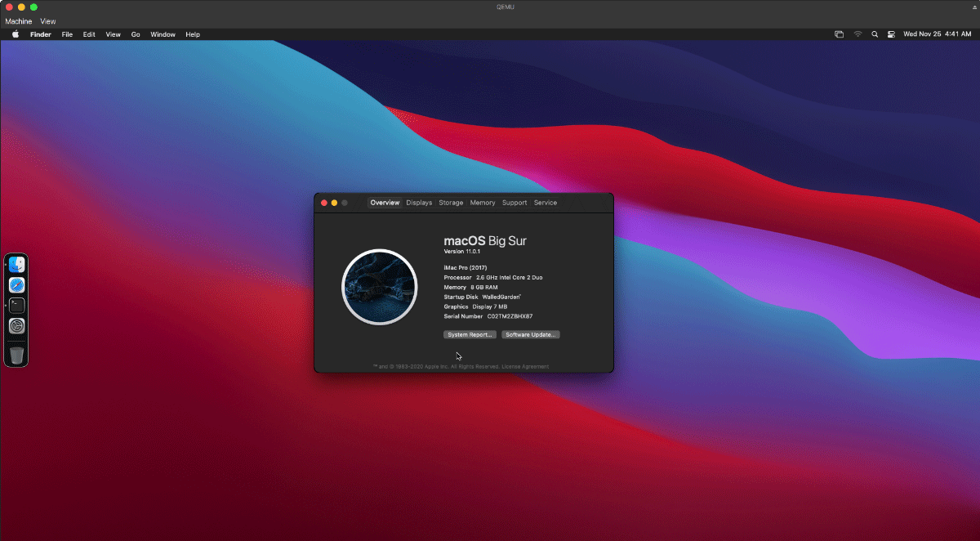
Task: Open the QEMU Machine menu
Action: [18, 21]
